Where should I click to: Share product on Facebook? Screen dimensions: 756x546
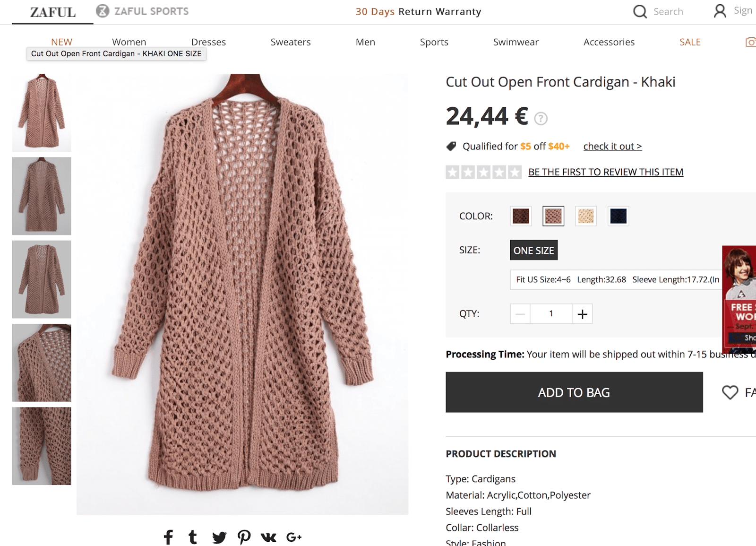pos(168,537)
